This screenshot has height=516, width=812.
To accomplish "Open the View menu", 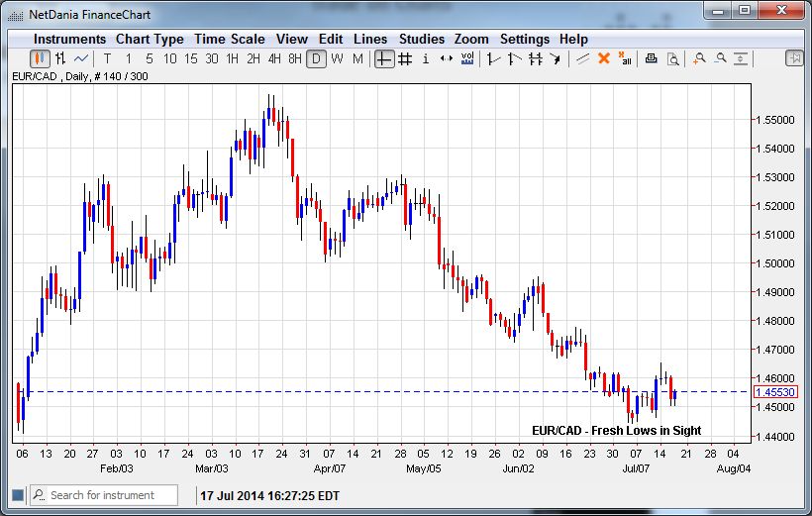I will (291, 40).
